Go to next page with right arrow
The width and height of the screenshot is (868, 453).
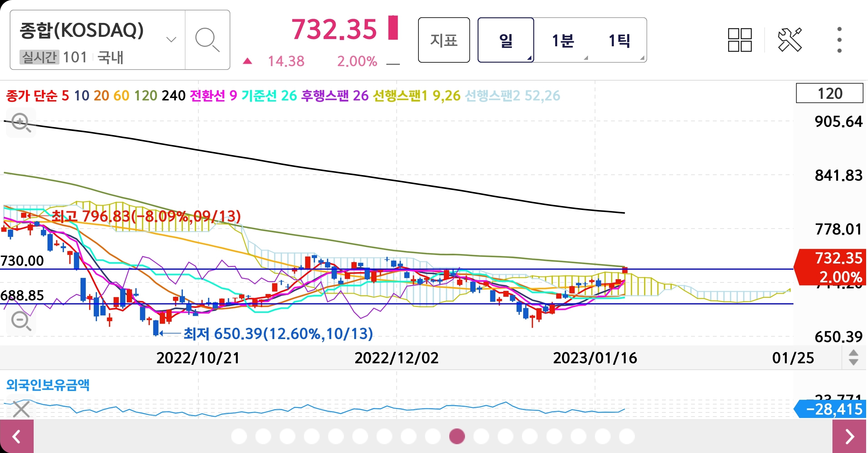pos(850,437)
